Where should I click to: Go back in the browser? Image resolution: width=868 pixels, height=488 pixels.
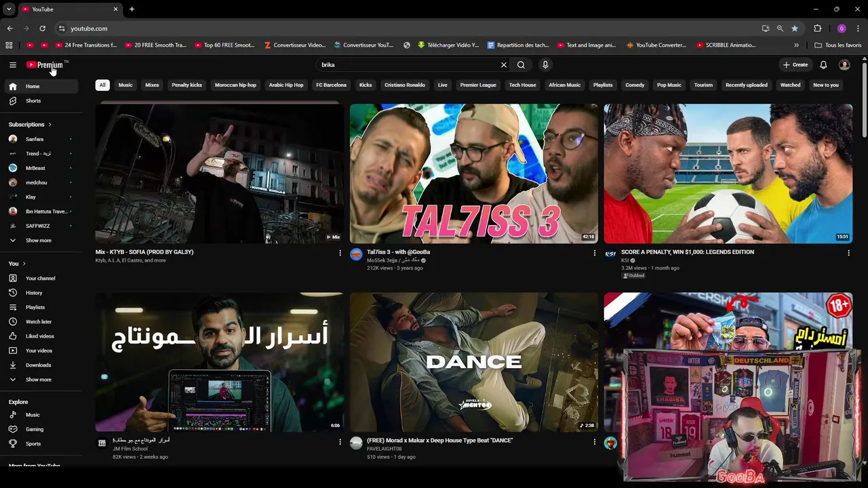9,28
